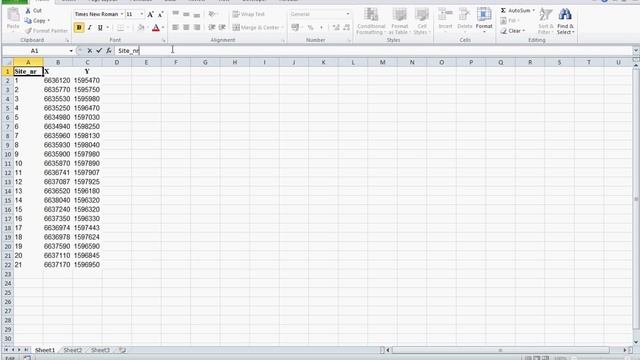Image resolution: width=640 pixels, height=360 pixels.
Task: Click the Bottom Align icon
Action: click(x=197, y=14)
